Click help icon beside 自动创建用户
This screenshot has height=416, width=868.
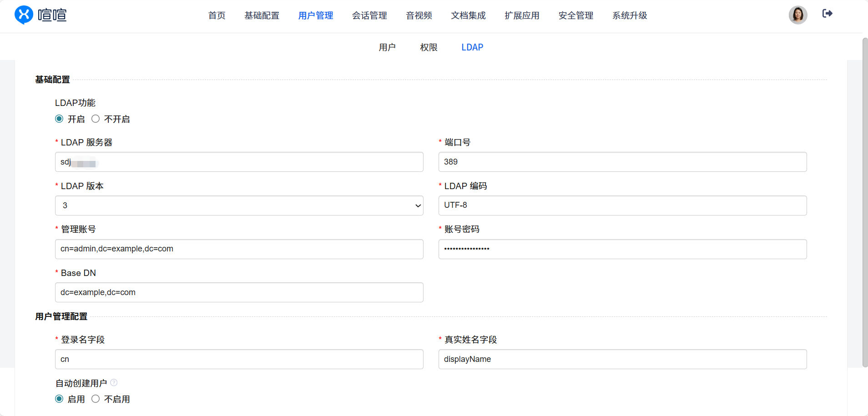pos(114,383)
